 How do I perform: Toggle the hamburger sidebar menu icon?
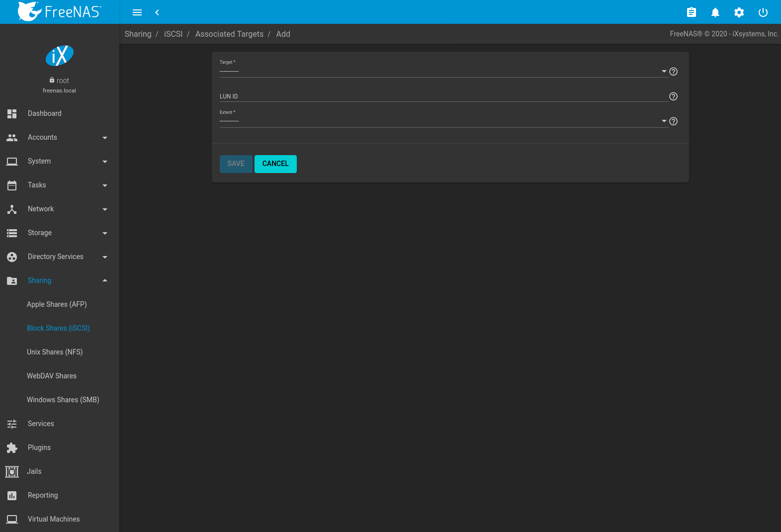click(137, 12)
